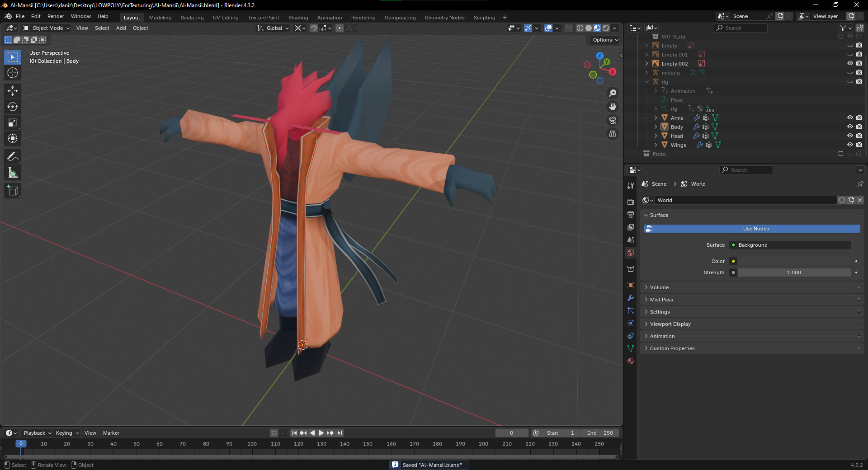
Task: Click the Use Nodes button
Action: click(x=752, y=229)
